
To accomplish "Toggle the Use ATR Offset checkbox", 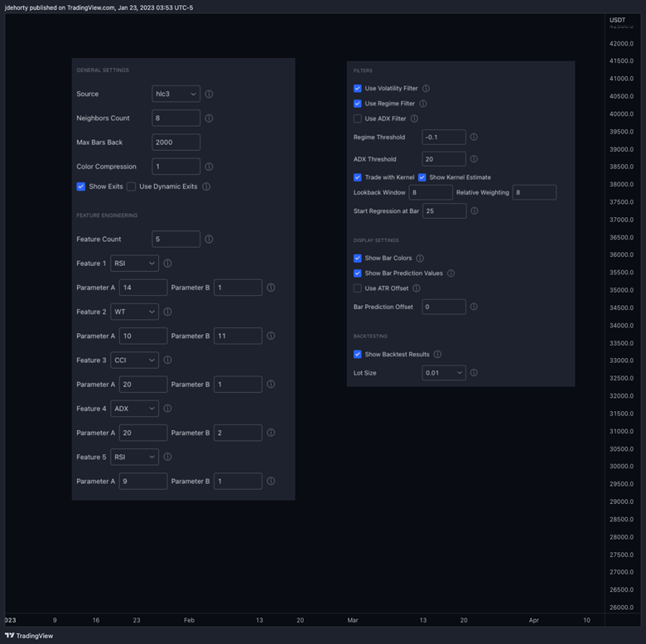I will coord(358,288).
